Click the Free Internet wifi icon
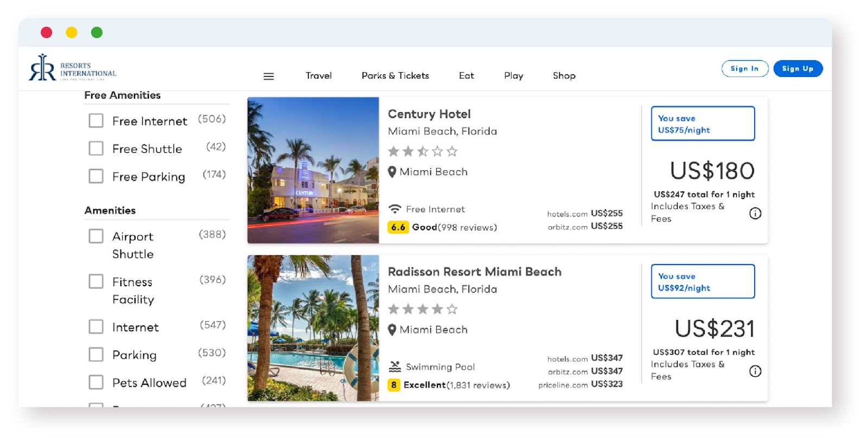 [395, 209]
